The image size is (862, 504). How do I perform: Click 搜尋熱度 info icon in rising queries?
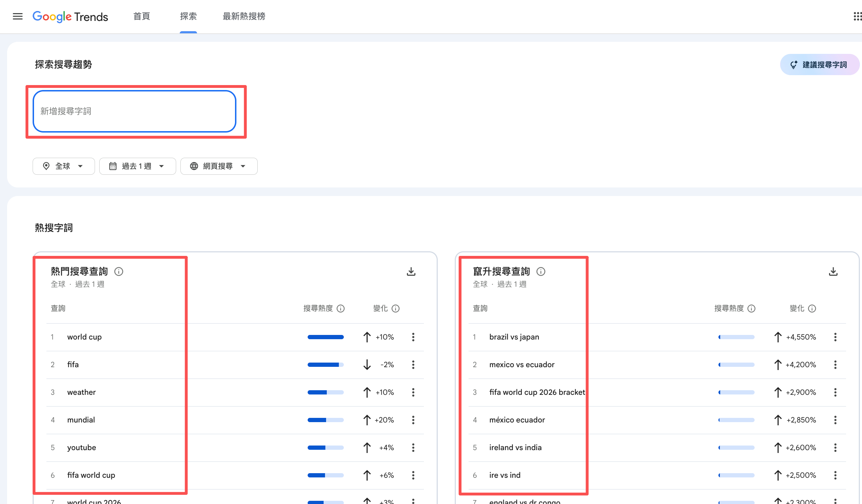click(x=751, y=309)
